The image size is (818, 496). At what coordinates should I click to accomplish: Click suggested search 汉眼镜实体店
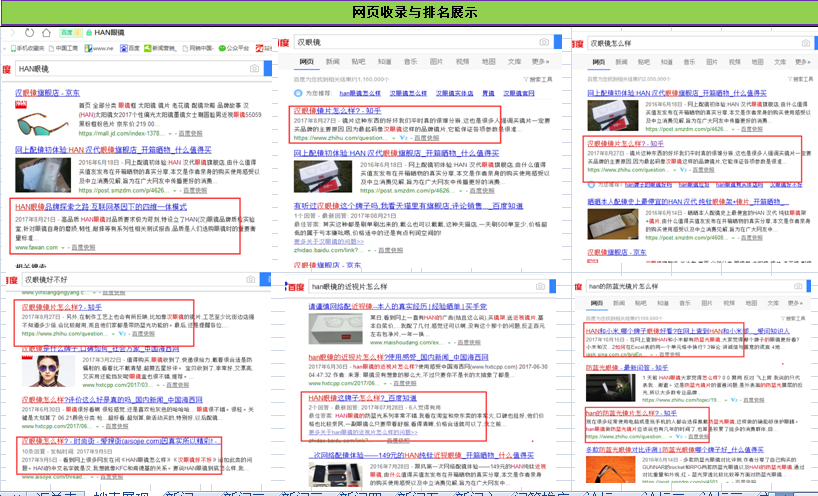(x=454, y=93)
